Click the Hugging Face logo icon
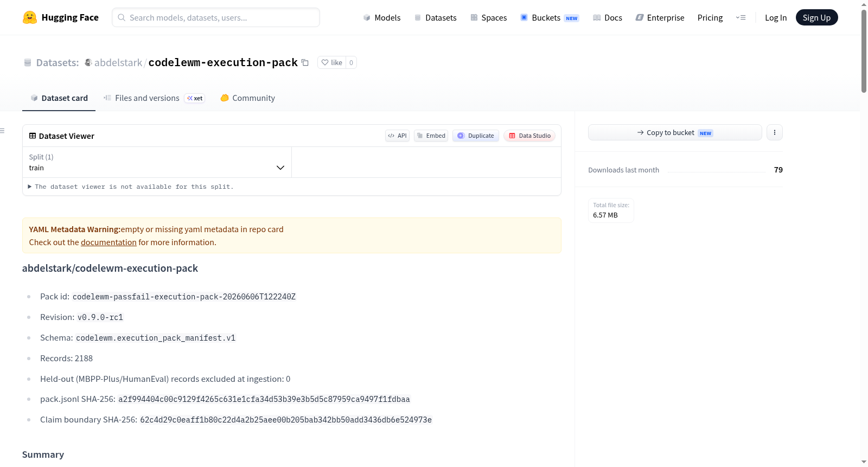 pos(30,17)
